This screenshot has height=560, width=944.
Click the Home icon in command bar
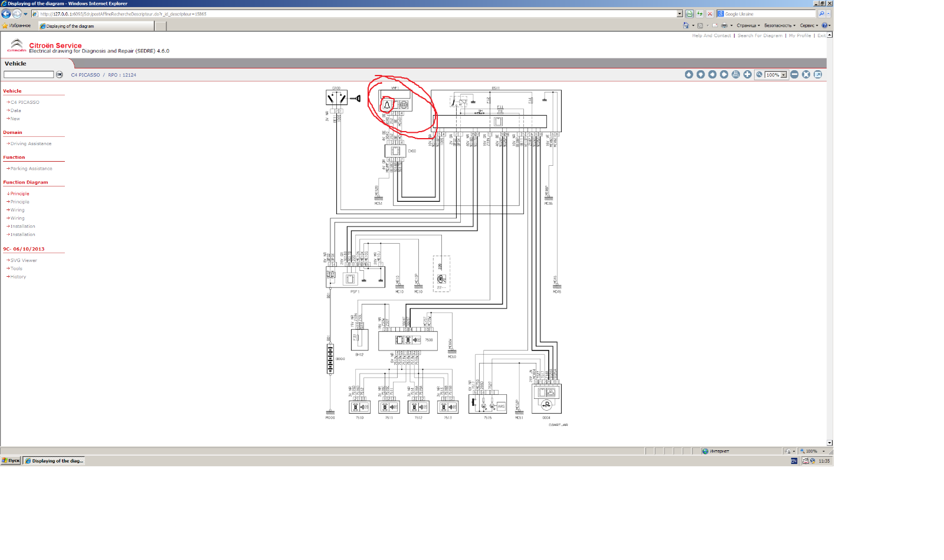[686, 25]
